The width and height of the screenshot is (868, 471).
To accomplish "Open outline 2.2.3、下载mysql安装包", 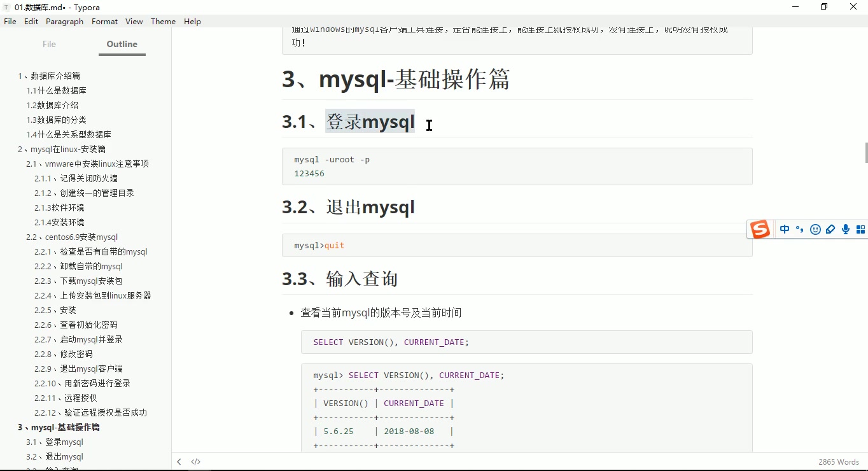I will tap(78, 281).
